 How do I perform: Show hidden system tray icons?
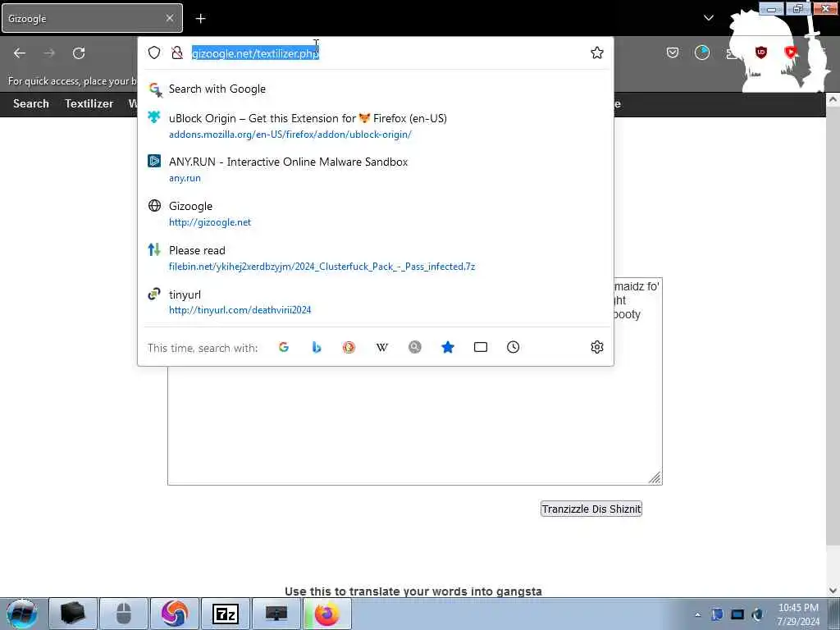(x=697, y=614)
